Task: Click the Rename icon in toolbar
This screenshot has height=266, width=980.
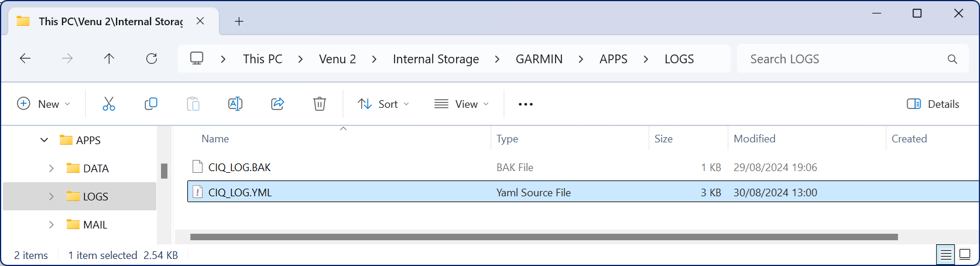Action: pos(235,104)
